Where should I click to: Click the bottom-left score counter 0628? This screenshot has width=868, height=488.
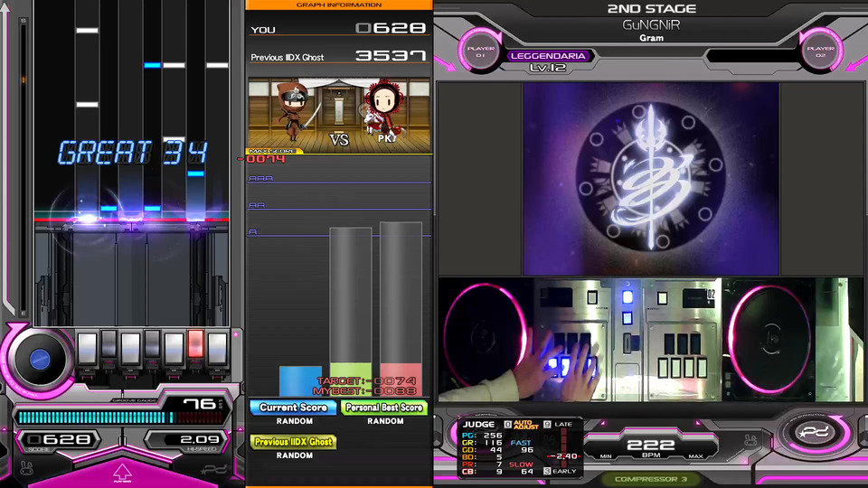60,440
